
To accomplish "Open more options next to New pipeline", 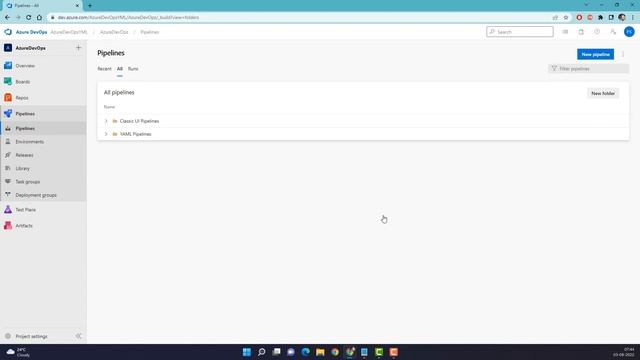I will [623, 54].
